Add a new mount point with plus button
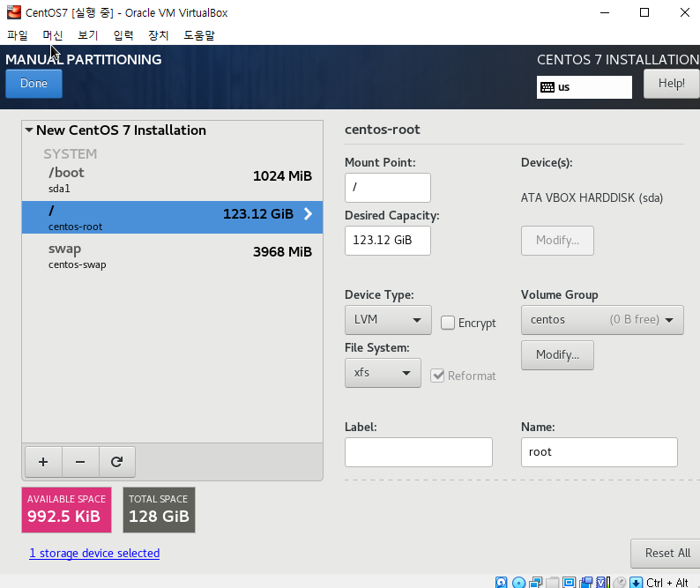The image size is (700, 588). click(43, 462)
